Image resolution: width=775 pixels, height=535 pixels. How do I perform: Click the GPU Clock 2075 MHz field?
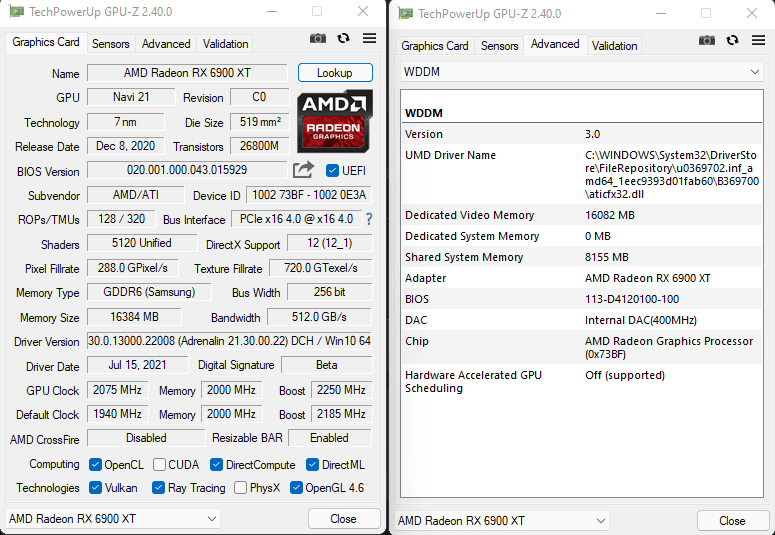[x=118, y=390]
